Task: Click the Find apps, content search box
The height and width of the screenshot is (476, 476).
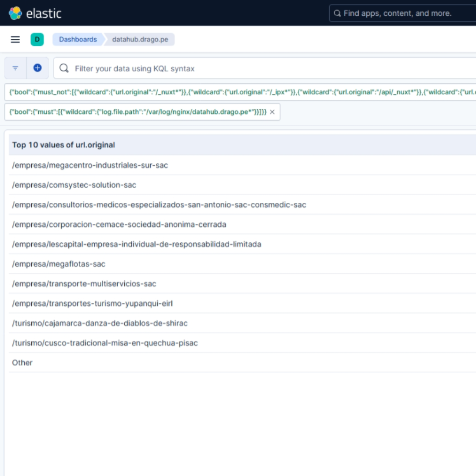Action: (x=402, y=13)
